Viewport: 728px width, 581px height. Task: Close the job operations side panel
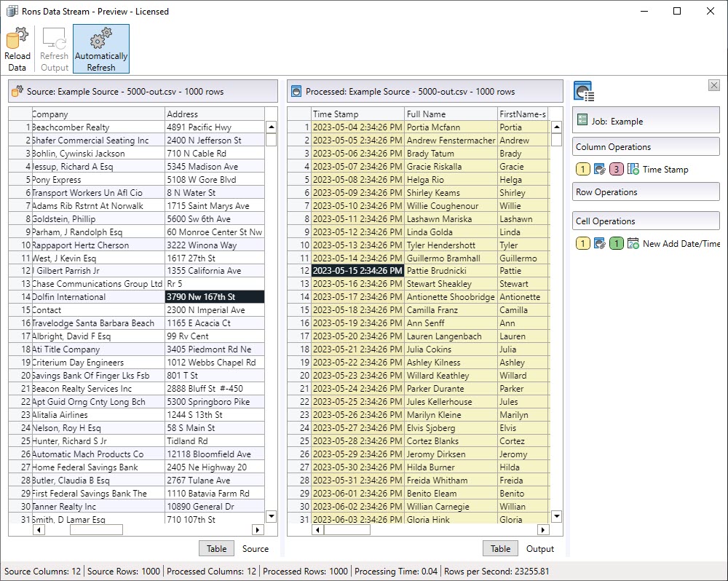click(713, 85)
